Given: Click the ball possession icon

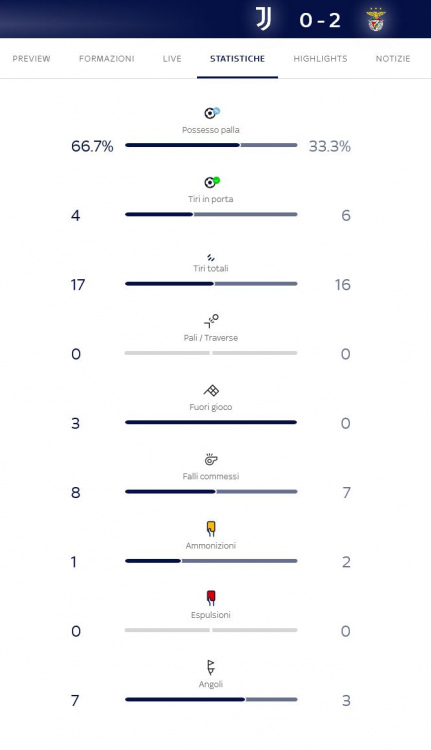Looking at the screenshot, I should tap(211, 113).
